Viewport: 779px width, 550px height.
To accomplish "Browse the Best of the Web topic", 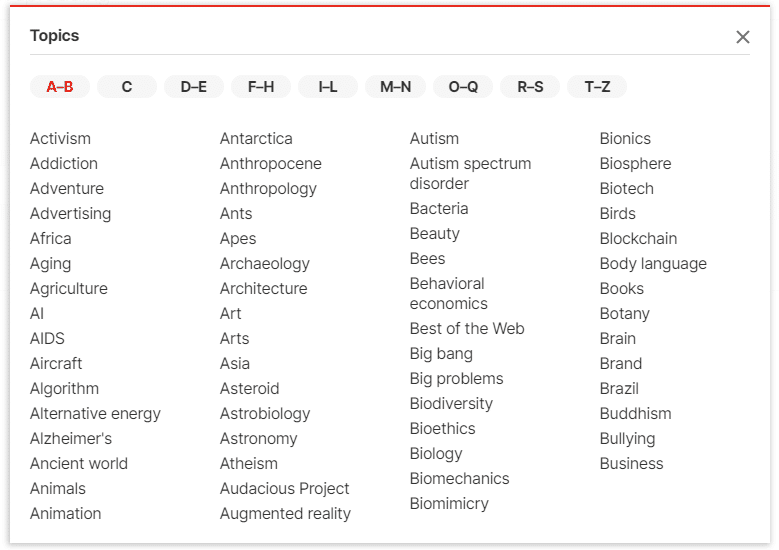I will (467, 328).
